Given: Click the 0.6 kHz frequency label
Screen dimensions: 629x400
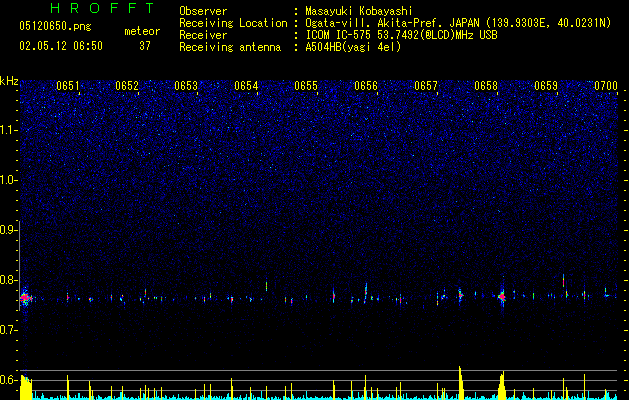Looking at the screenshot, I should [x=9, y=380].
